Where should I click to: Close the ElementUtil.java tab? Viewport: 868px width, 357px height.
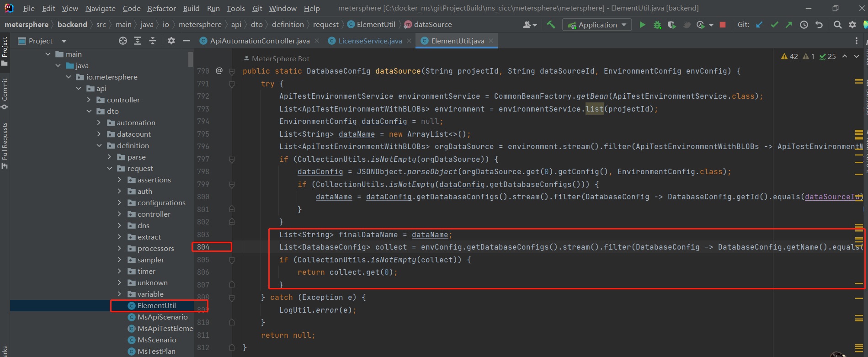point(491,41)
